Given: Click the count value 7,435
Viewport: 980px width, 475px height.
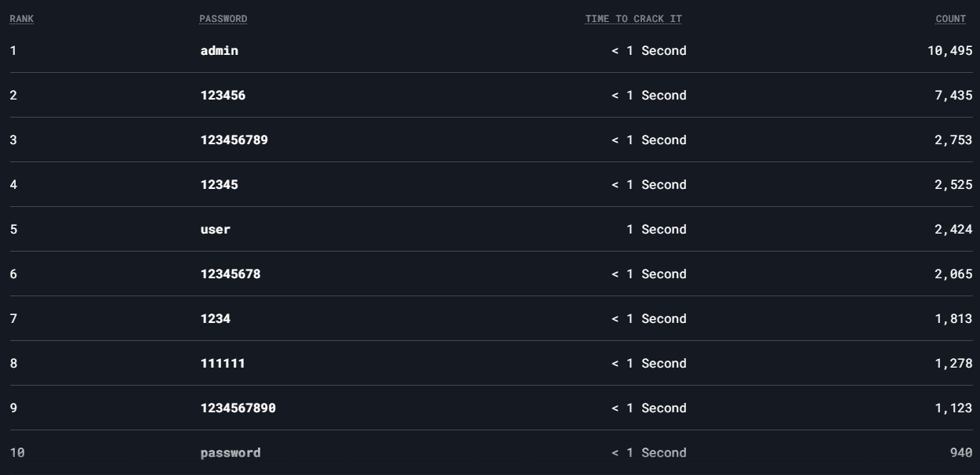Looking at the screenshot, I should tap(953, 96).
